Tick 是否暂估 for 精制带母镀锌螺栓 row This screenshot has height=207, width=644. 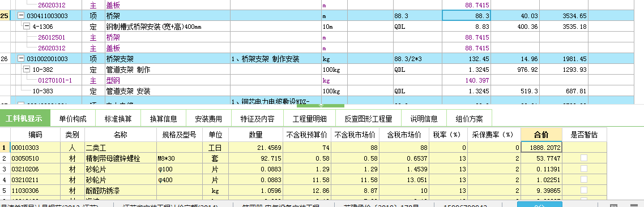(x=583, y=158)
